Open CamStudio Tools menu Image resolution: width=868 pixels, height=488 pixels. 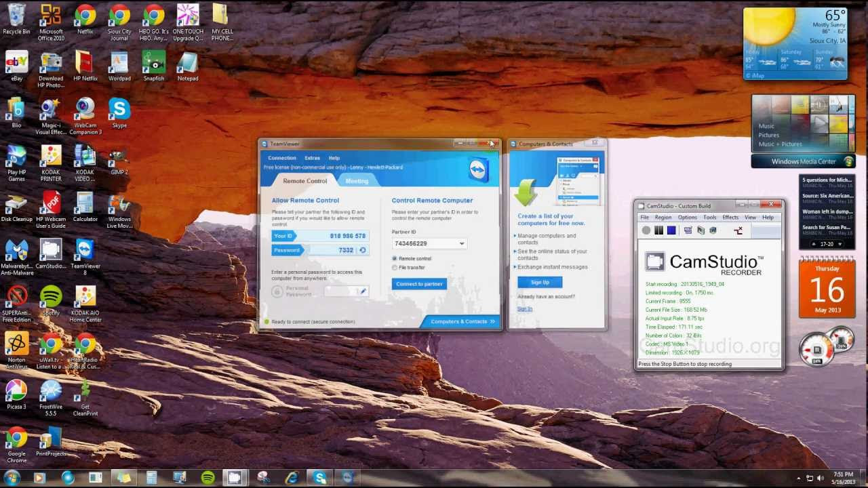click(710, 218)
